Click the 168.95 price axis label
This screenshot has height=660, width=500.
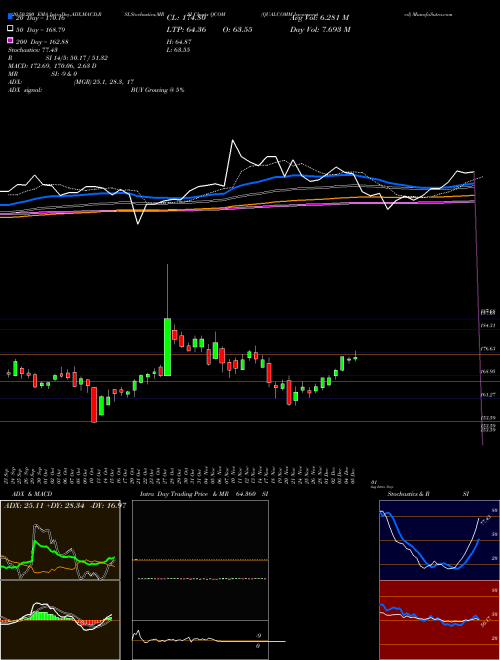[487, 371]
